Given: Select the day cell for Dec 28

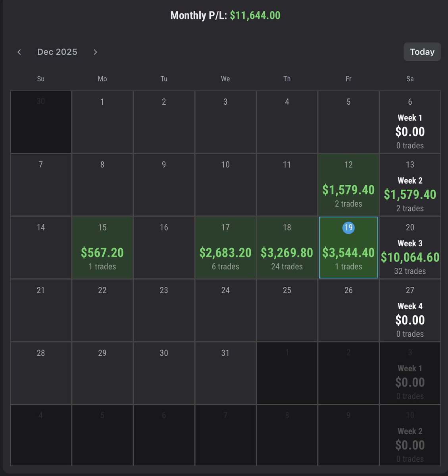Looking at the screenshot, I should [x=41, y=373].
